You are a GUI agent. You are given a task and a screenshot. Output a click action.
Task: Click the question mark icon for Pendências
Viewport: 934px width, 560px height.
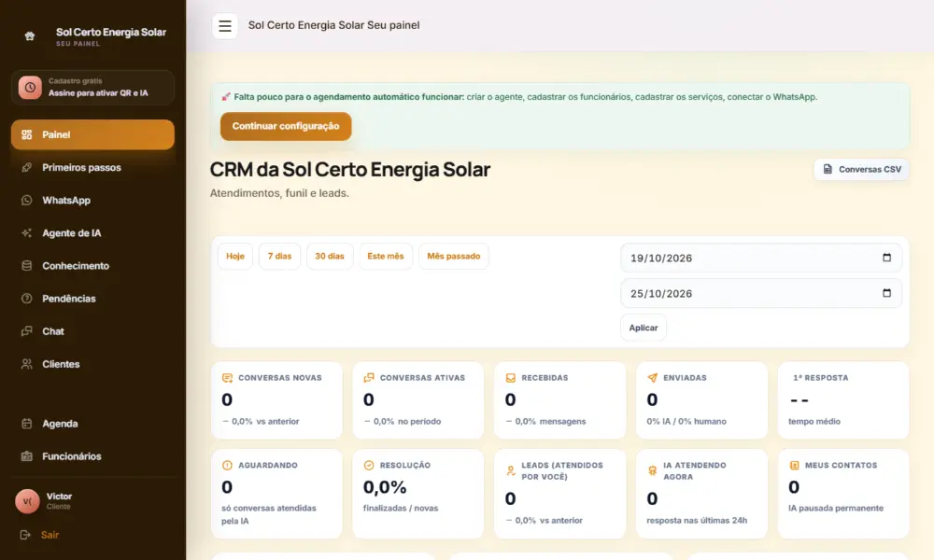click(x=27, y=298)
